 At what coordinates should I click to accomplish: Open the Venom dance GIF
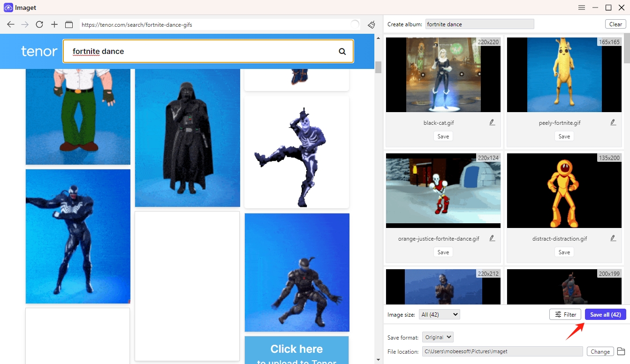pyautogui.click(x=78, y=236)
